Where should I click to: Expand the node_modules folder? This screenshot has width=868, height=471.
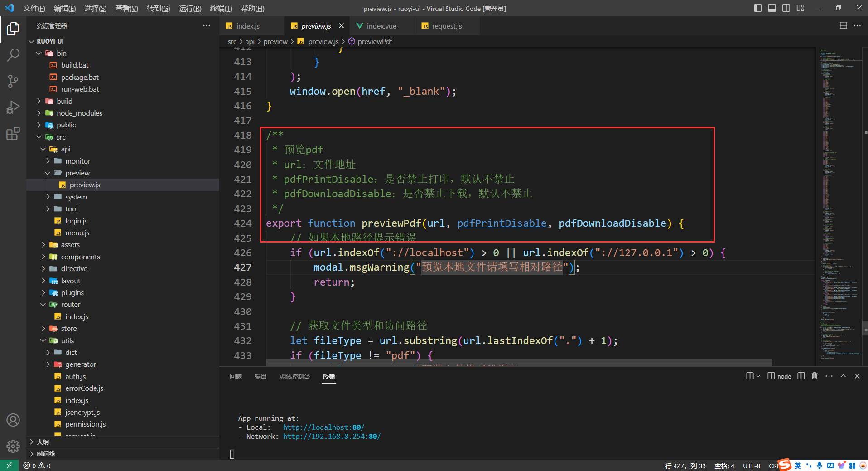point(123,113)
